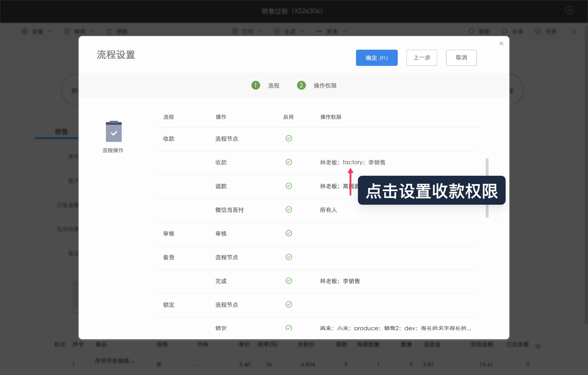Disable the 微信当面付 enable toggle
Image resolution: width=588 pixels, height=375 pixels.
(289, 210)
